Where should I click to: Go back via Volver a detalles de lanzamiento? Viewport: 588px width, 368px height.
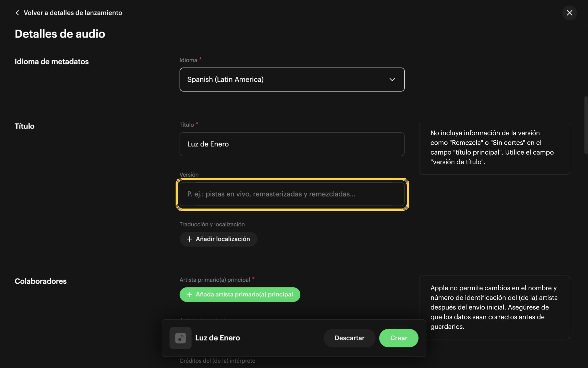(73, 13)
